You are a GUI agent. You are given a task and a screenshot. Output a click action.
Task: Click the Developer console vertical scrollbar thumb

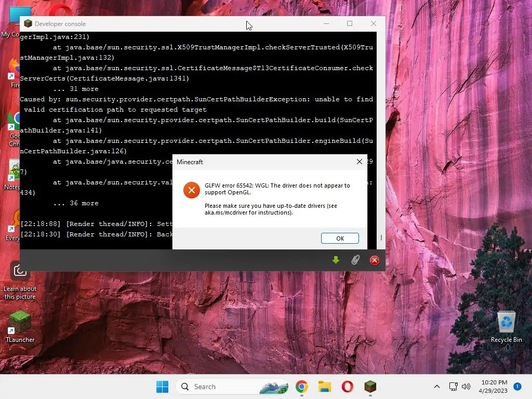[381, 238]
